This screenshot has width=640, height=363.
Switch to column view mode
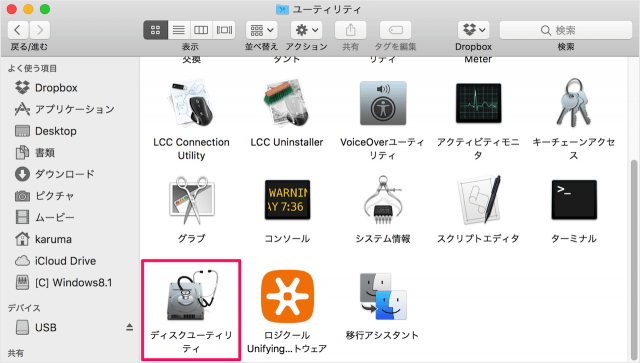(201, 30)
